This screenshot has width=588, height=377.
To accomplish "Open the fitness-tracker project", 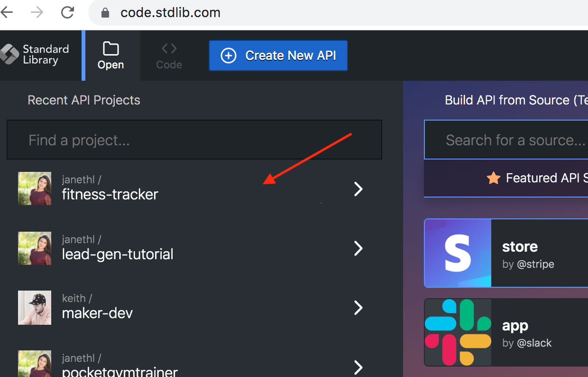I will [194, 188].
